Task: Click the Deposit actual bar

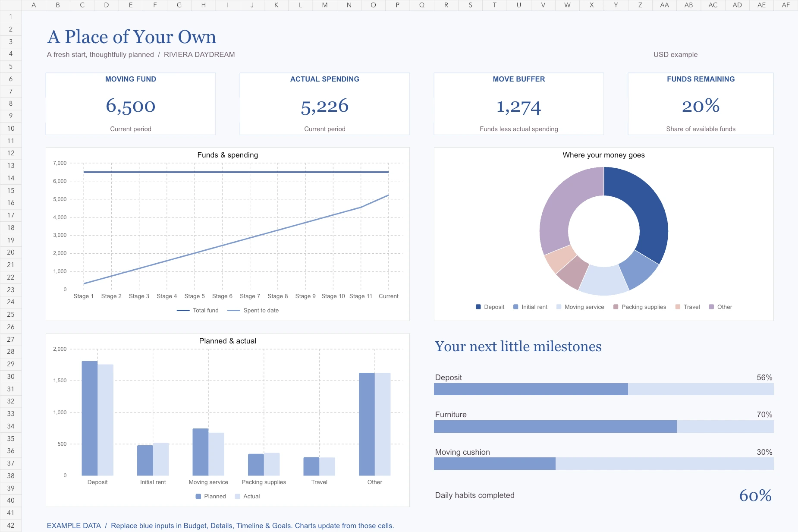Action: point(106,420)
